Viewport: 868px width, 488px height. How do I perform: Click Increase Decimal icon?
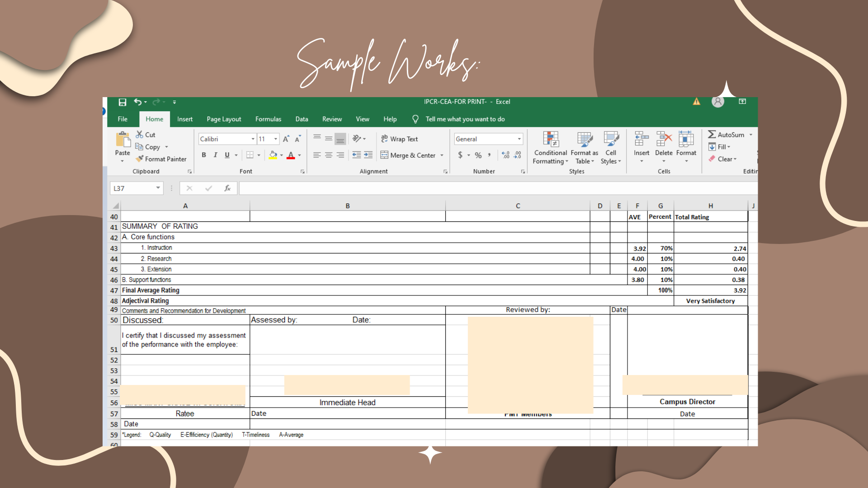506,155
